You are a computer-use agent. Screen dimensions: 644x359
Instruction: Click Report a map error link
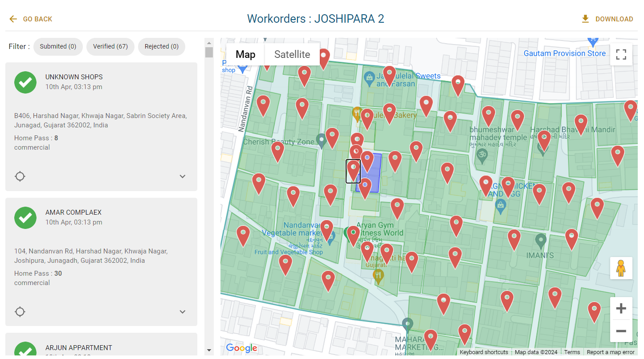point(611,352)
